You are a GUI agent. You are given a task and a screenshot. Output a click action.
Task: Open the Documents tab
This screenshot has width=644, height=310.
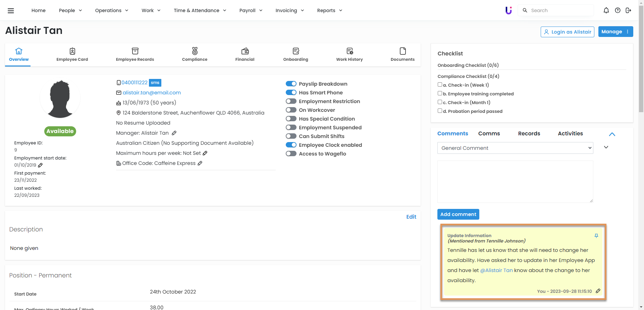click(402, 55)
